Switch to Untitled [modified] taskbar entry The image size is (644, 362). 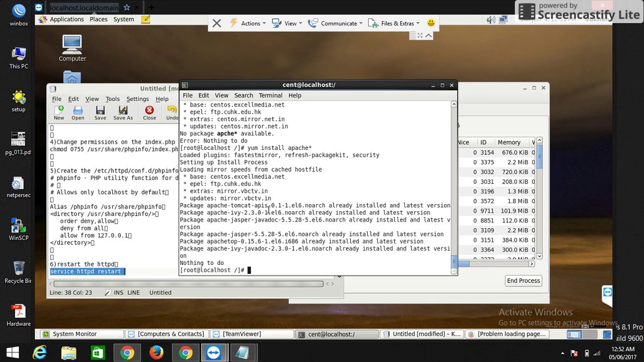coord(422,334)
